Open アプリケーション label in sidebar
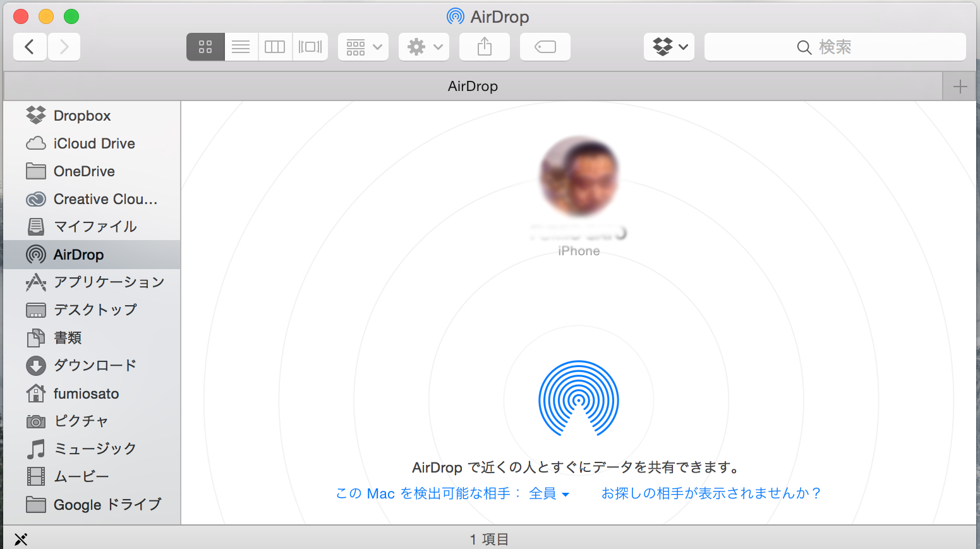This screenshot has width=980, height=549. [109, 282]
